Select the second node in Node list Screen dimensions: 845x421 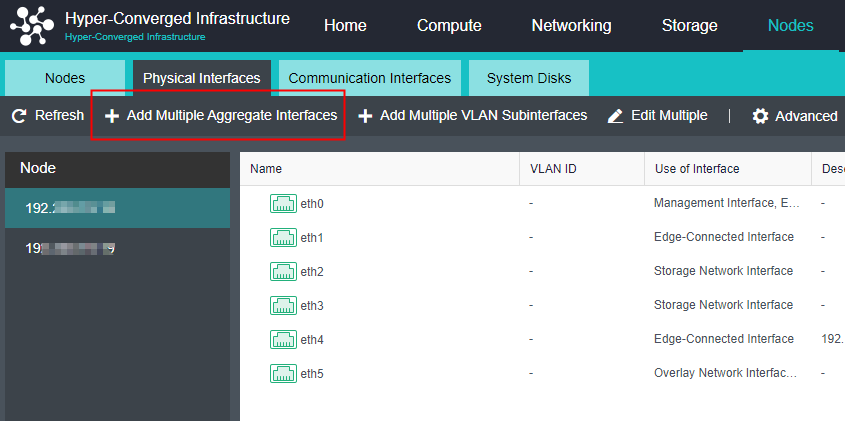[70, 248]
